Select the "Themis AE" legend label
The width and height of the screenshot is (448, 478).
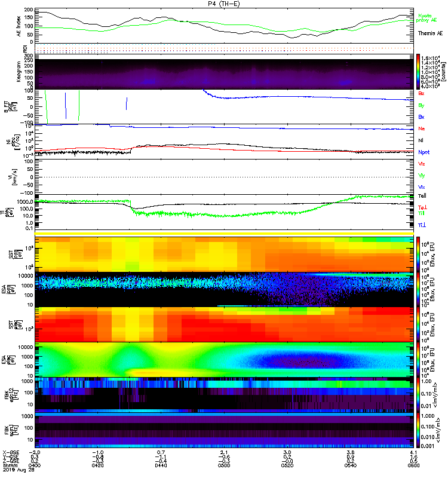coord(430,33)
